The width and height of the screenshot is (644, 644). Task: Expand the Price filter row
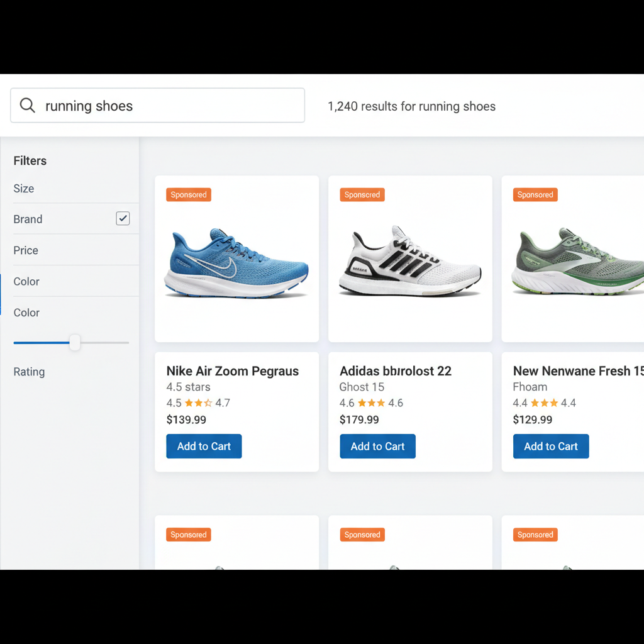coord(76,250)
